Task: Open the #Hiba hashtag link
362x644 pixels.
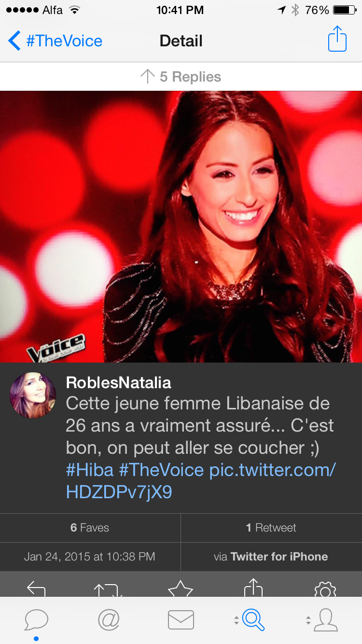Action: (x=90, y=470)
